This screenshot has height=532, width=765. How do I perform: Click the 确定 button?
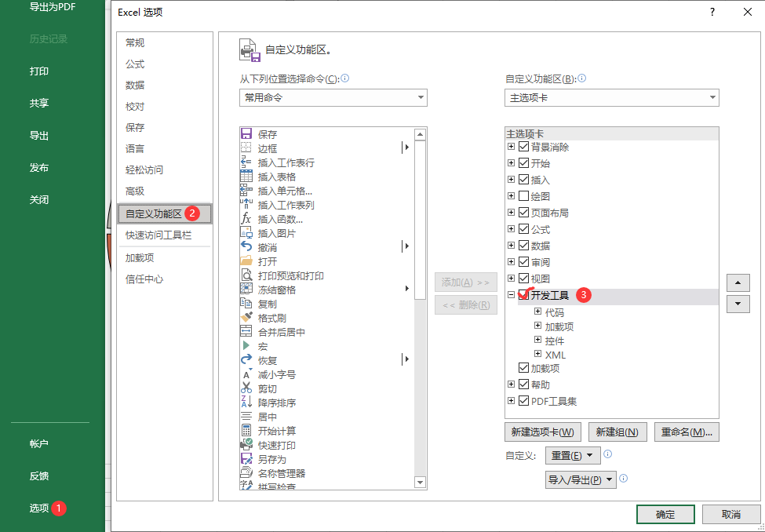click(x=665, y=515)
